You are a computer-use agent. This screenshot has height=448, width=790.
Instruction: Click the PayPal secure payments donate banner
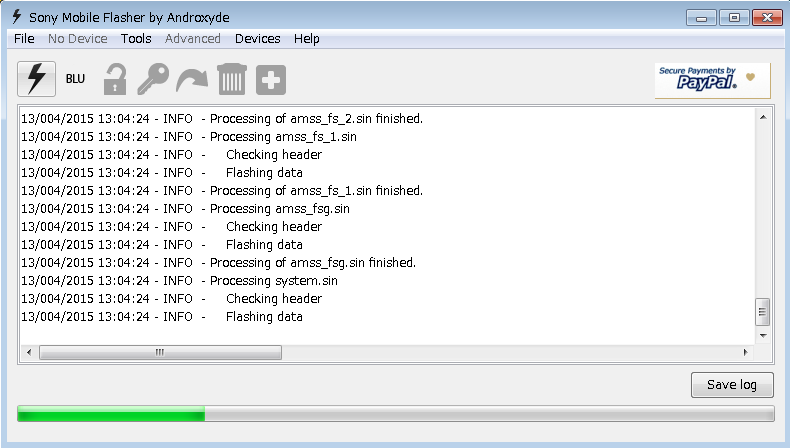coord(712,80)
